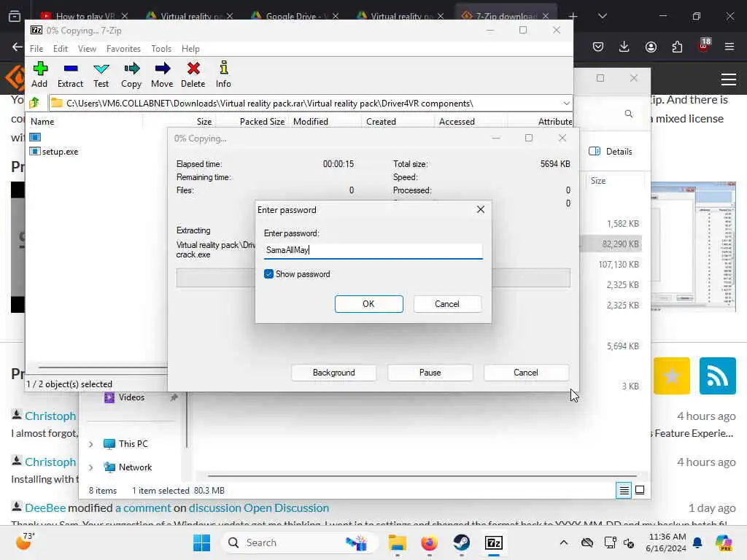Pause the extraction process
Screen dimensions: 747x560
[x=430, y=373]
